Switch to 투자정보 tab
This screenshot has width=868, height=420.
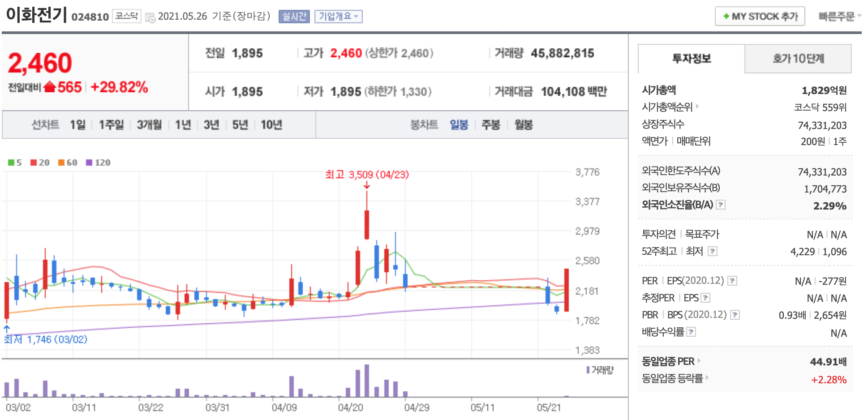point(691,59)
